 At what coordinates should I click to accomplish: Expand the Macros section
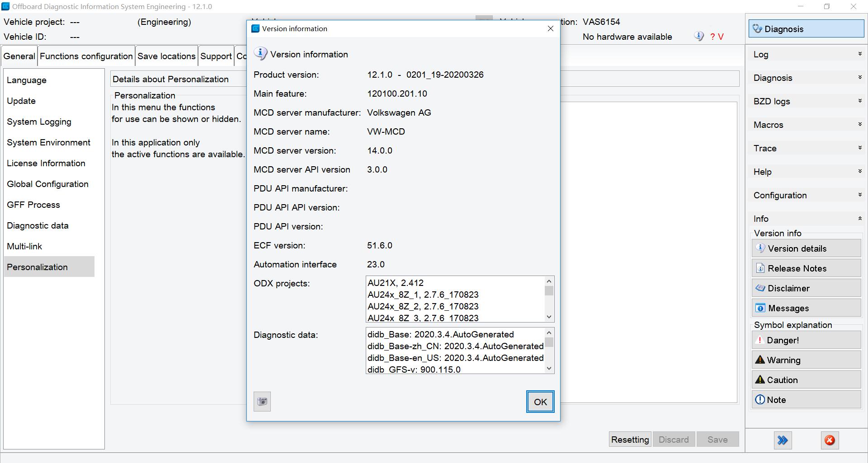tap(807, 125)
